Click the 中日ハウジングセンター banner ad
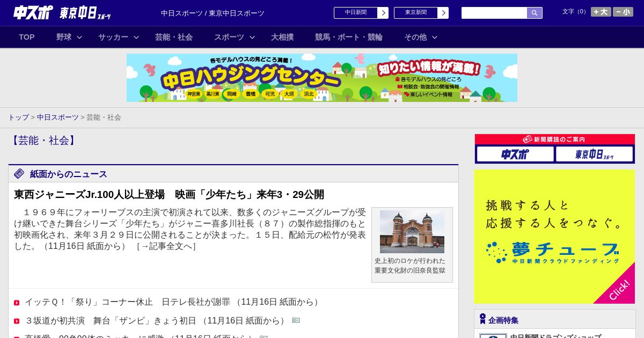644x338 pixels. (x=322, y=78)
